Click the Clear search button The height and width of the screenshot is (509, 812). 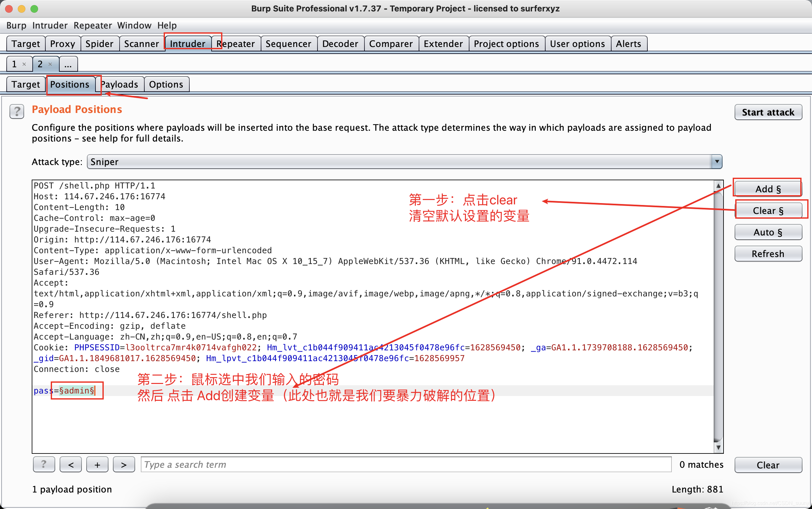coord(768,465)
